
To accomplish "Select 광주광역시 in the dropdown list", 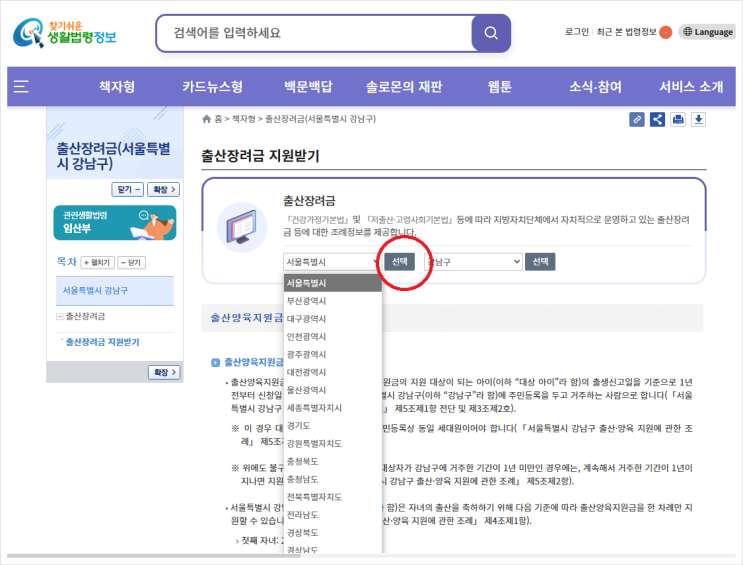I will click(333, 355).
